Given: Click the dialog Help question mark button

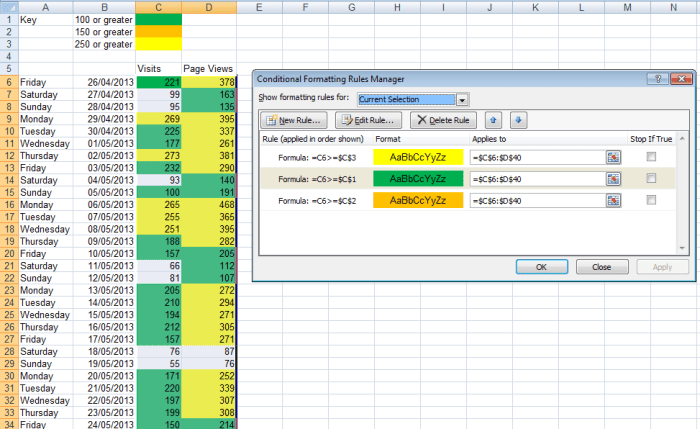Looking at the screenshot, I should 660,78.
